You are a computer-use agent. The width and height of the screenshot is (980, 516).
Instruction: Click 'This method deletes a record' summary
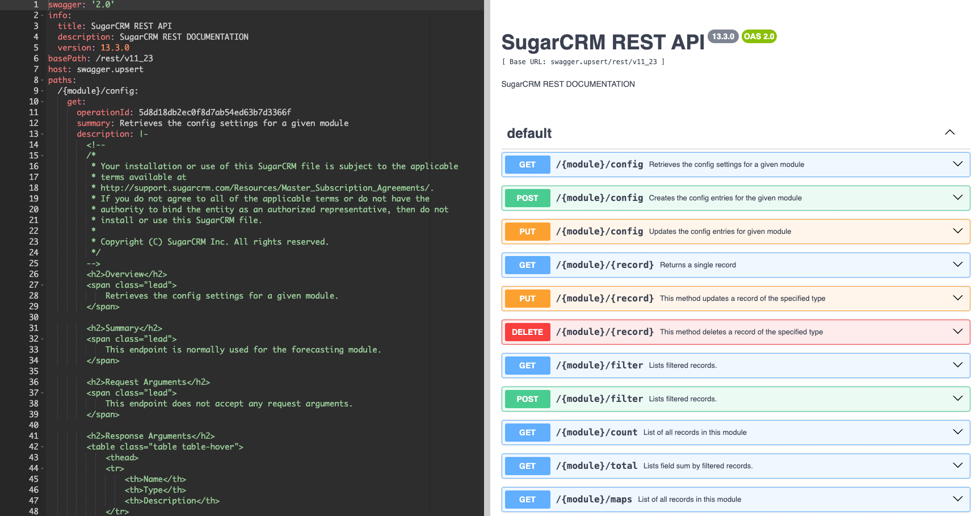click(741, 332)
